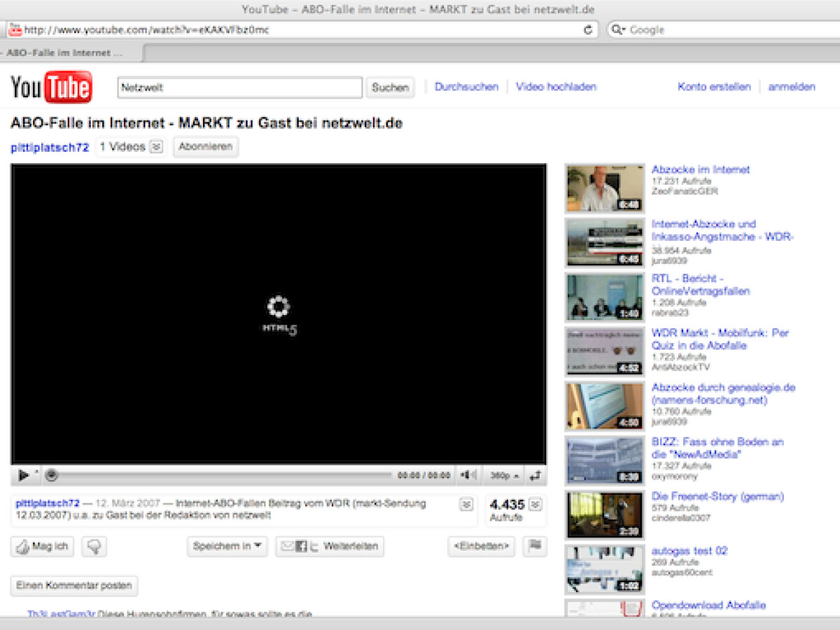The height and width of the screenshot is (630, 840).
Task: Open WDR Markt - Mobilfunk video thumbnail
Action: pos(605,351)
